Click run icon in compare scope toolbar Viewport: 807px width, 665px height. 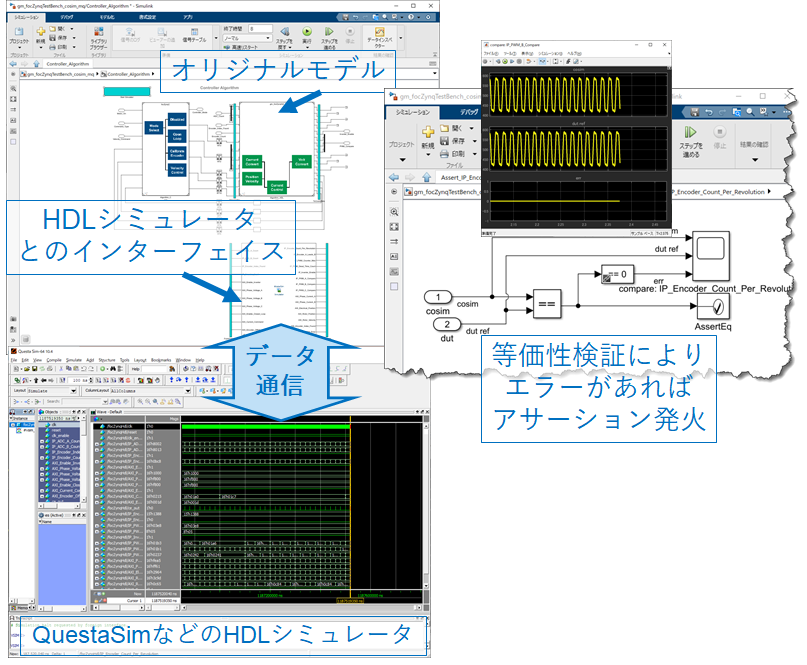505,61
